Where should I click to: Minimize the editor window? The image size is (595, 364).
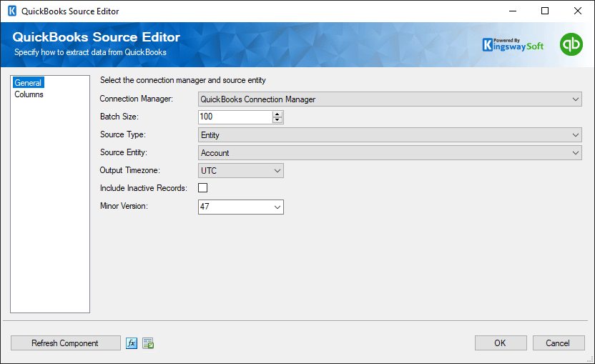(513, 11)
